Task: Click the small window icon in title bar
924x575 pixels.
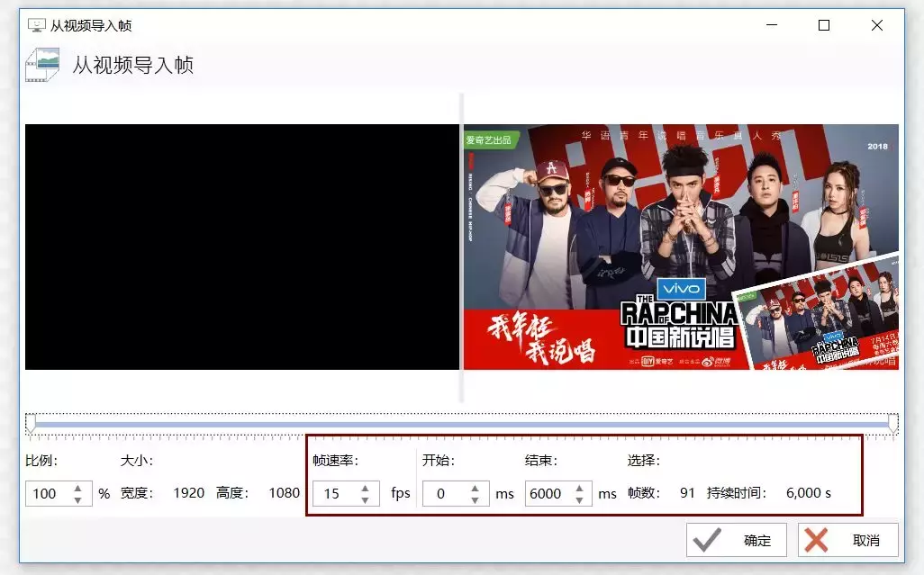Action: [x=37, y=25]
